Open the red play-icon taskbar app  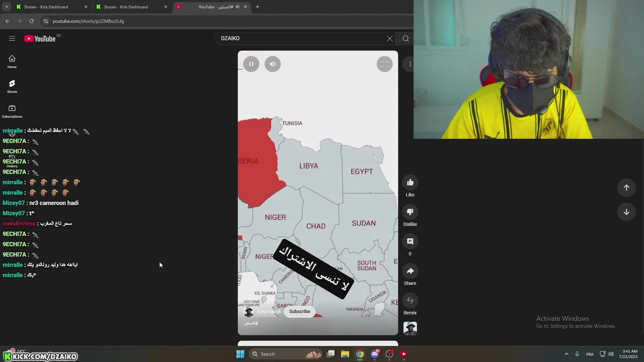(404, 354)
